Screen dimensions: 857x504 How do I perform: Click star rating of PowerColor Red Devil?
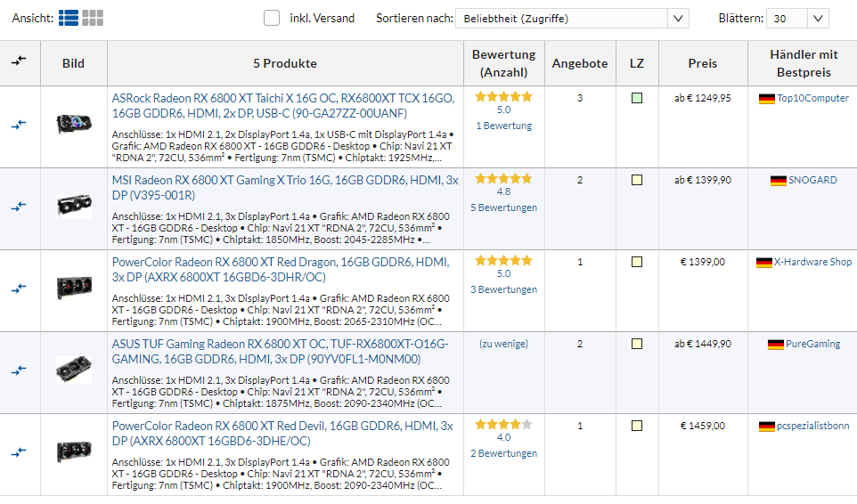coord(503,425)
